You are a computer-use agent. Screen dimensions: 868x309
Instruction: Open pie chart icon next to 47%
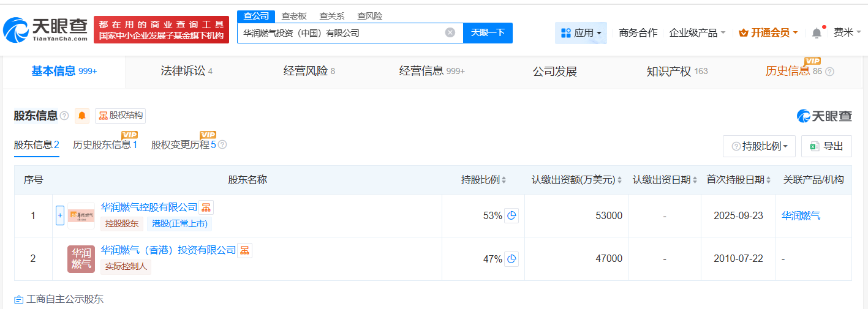[511, 259]
